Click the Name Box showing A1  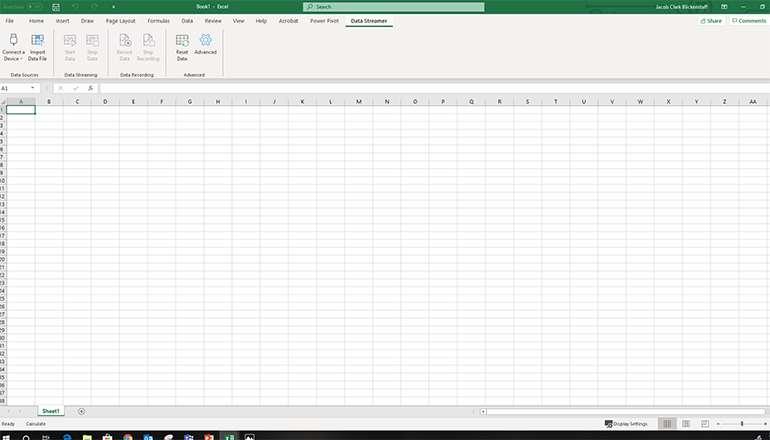pyautogui.click(x=15, y=88)
